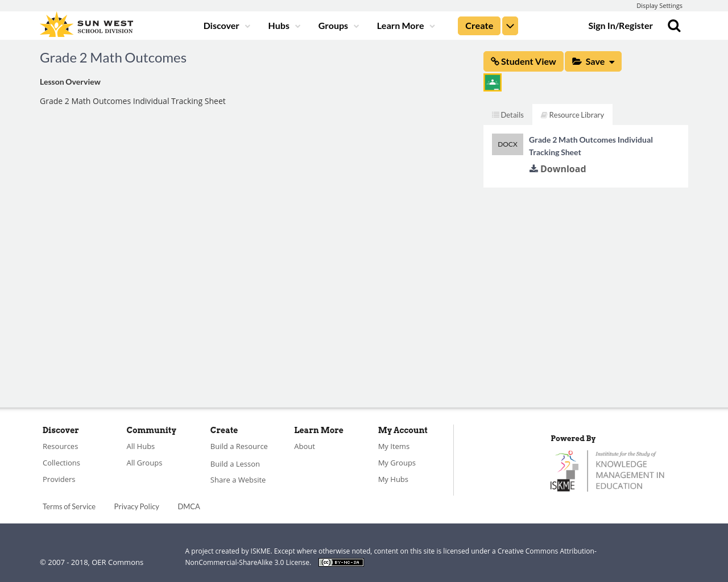This screenshot has width=728, height=582.
Task: Open Terms of Service
Action: pos(69,507)
